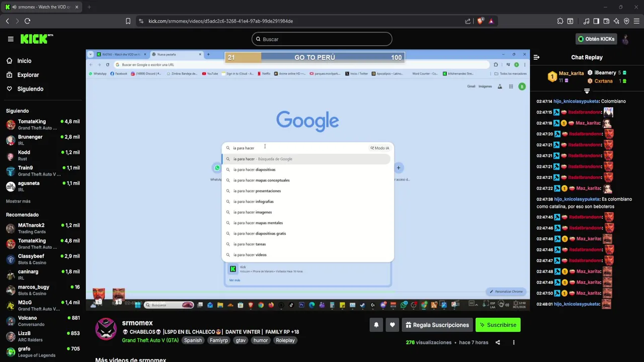Click the Obtén KICKs button
The height and width of the screenshot is (362, 644).
pyautogui.click(x=596, y=39)
